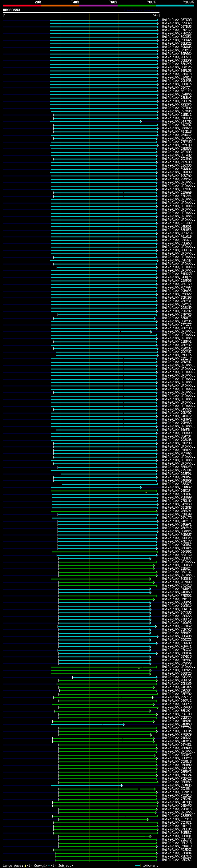Screen dimensions: 197x868
Task: Select label UniRef100_Q22MG2
Action: [x=177, y=626]
